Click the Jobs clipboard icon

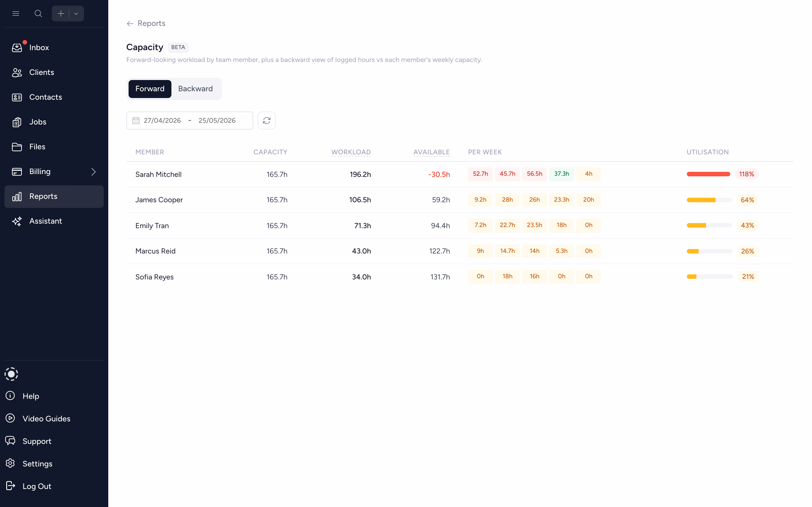click(x=17, y=122)
